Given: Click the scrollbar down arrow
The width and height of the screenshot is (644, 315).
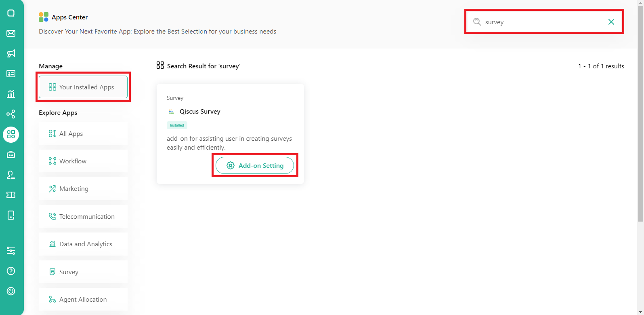Looking at the screenshot, I should pos(640,312).
